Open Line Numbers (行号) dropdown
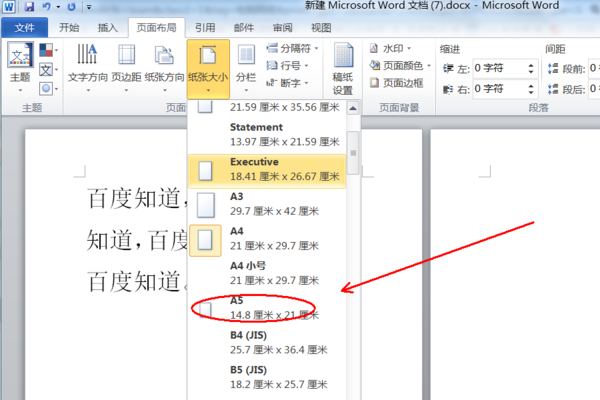This screenshot has width=600, height=400. pyautogui.click(x=288, y=66)
